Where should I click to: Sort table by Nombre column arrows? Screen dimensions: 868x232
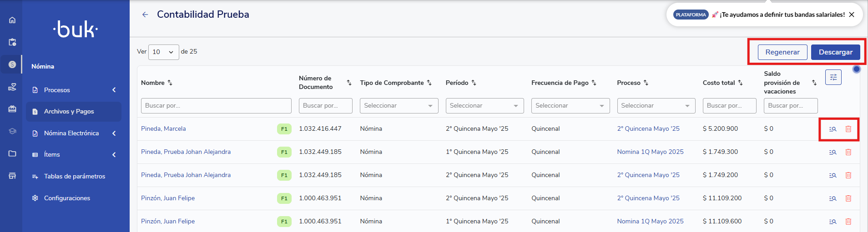pyautogui.click(x=170, y=83)
